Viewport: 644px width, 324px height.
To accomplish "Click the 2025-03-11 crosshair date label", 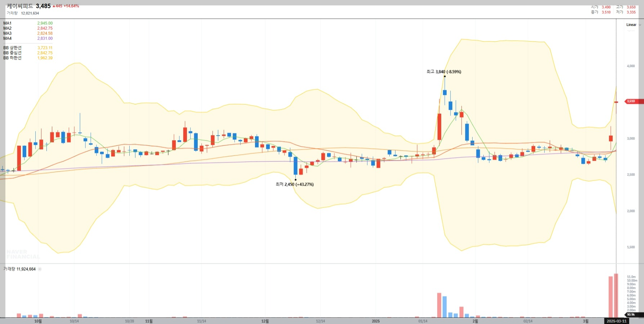I will pos(616,321).
